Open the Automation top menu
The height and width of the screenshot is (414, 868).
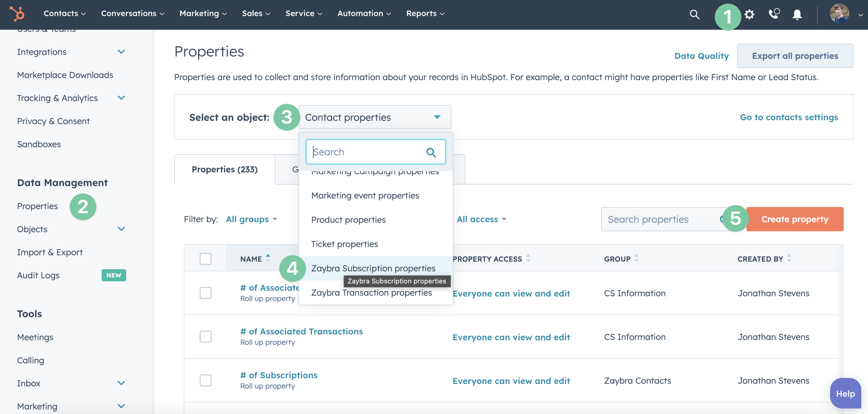pyautogui.click(x=364, y=13)
